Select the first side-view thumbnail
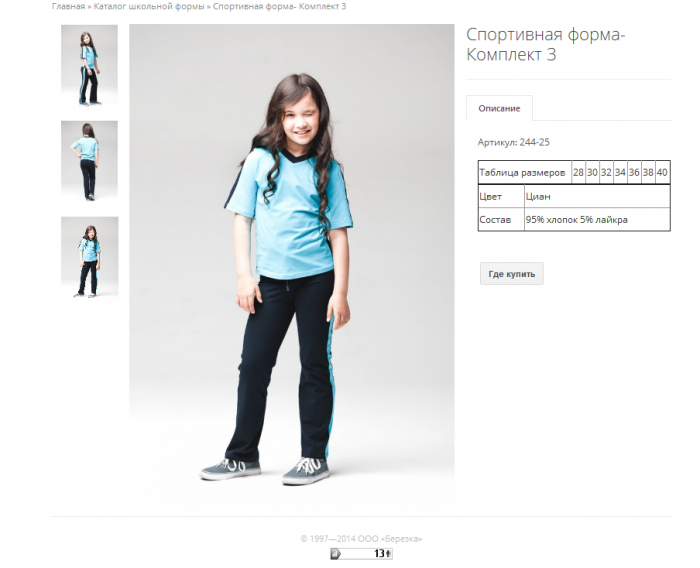The height and width of the screenshot is (568, 700). click(89, 65)
